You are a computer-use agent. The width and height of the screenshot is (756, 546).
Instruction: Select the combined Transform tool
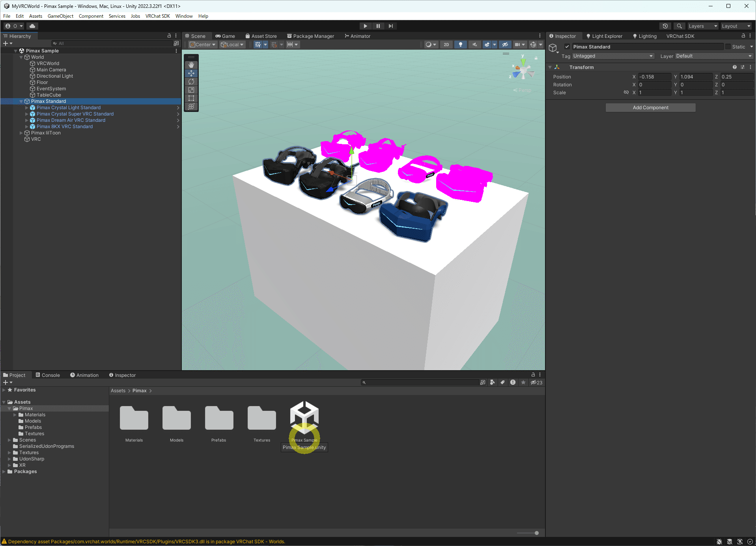[x=191, y=106]
